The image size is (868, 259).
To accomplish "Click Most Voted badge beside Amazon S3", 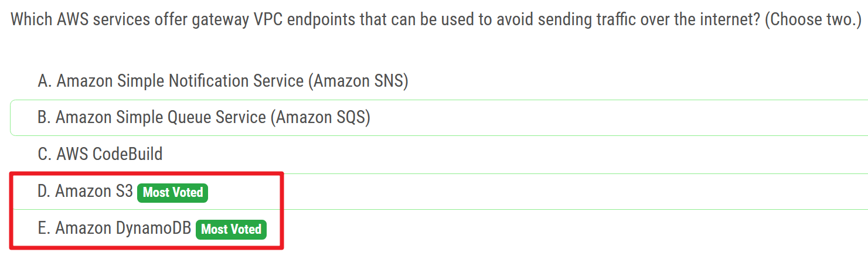I will click(173, 192).
